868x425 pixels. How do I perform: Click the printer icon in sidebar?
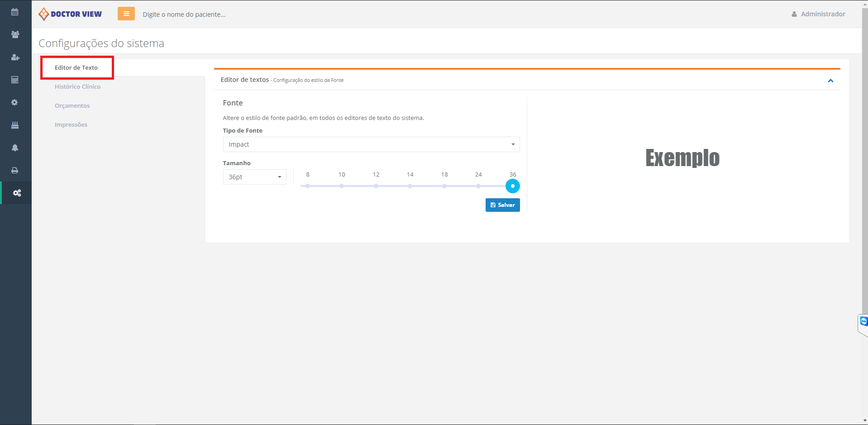[15, 171]
